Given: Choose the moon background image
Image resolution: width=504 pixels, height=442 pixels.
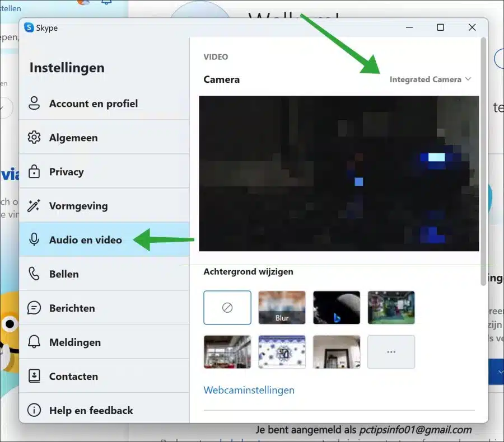Looking at the screenshot, I should click(337, 307).
